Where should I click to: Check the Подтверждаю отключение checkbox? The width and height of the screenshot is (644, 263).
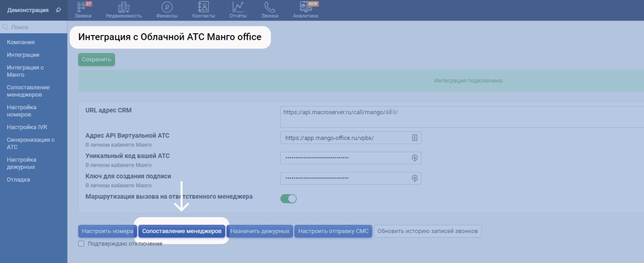[x=81, y=244]
